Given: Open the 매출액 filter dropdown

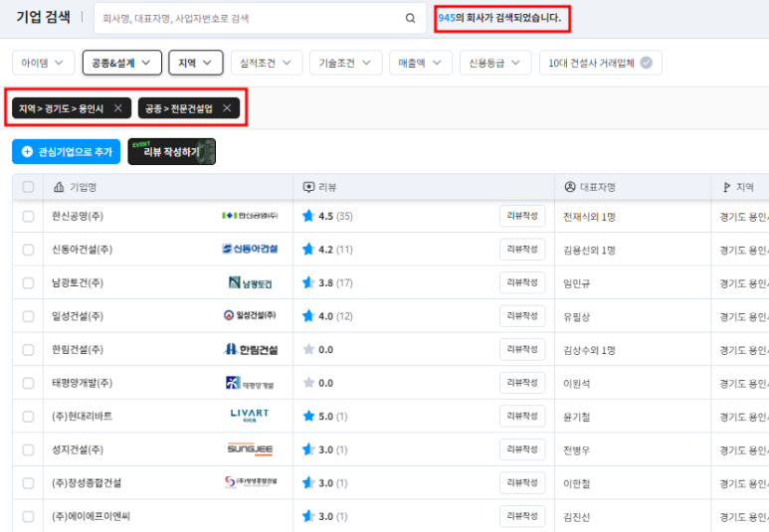Looking at the screenshot, I should click(421, 63).
